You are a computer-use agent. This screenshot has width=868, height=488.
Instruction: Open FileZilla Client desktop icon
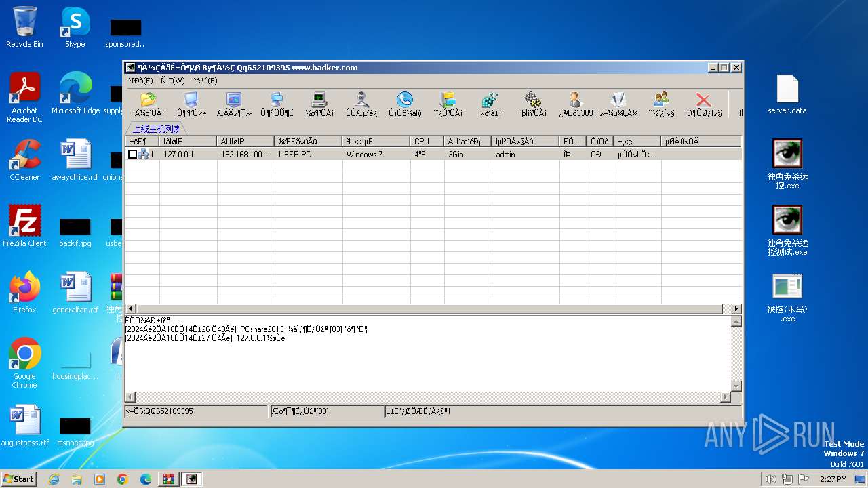tap(24, 226)
